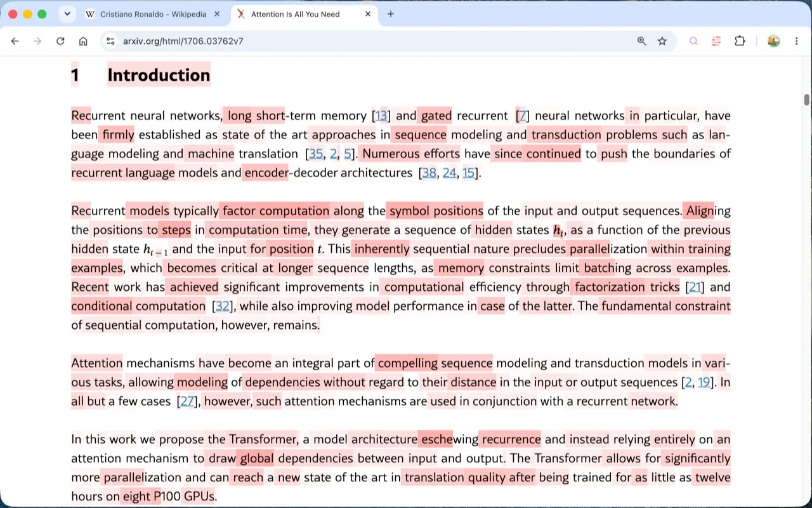Click the forward navigation arrow
Screen dimensions: 812x508
pyautogui.click(x=37, y=41)
